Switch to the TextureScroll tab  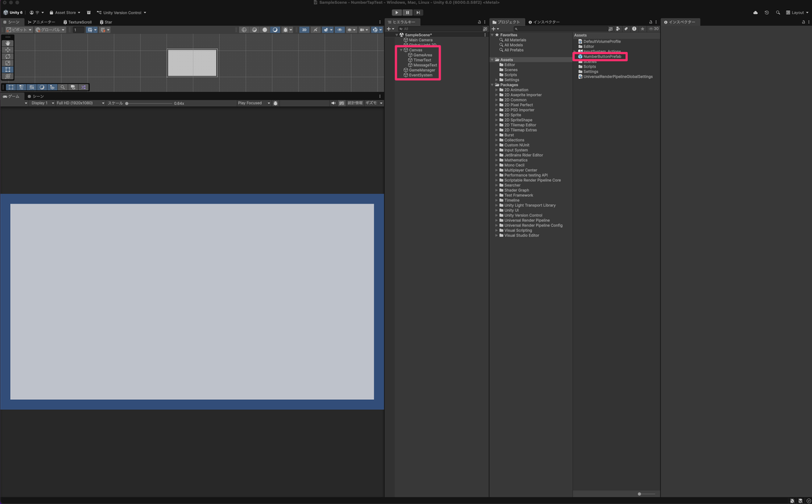(77, 22)
